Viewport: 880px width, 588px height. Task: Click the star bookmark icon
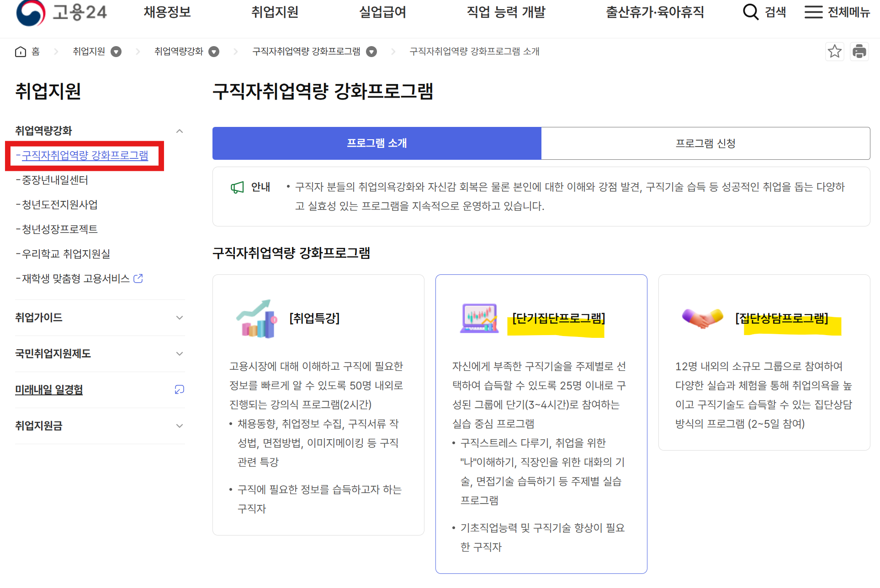(834, 51)
